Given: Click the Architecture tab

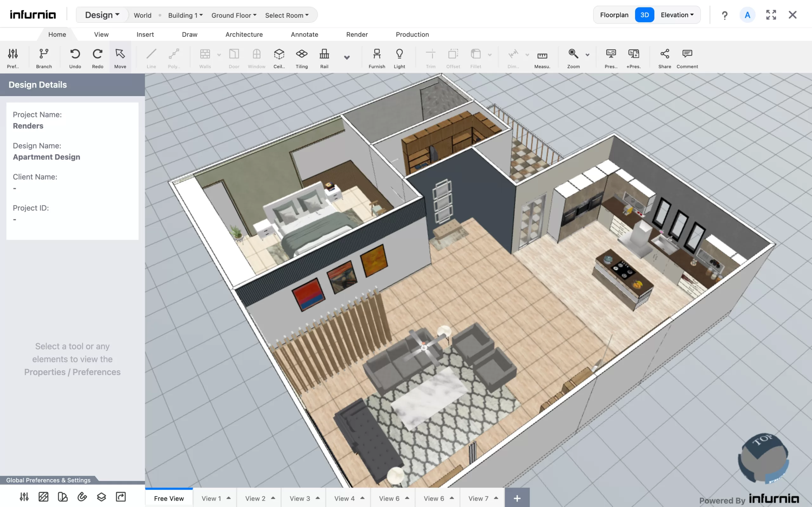Looking at the screenshot, I should 244,35.
